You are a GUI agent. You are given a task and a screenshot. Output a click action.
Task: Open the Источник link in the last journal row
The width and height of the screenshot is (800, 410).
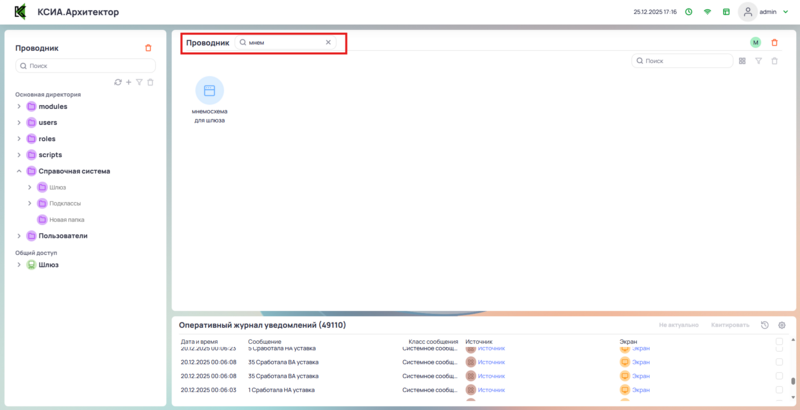pos(492,390)
